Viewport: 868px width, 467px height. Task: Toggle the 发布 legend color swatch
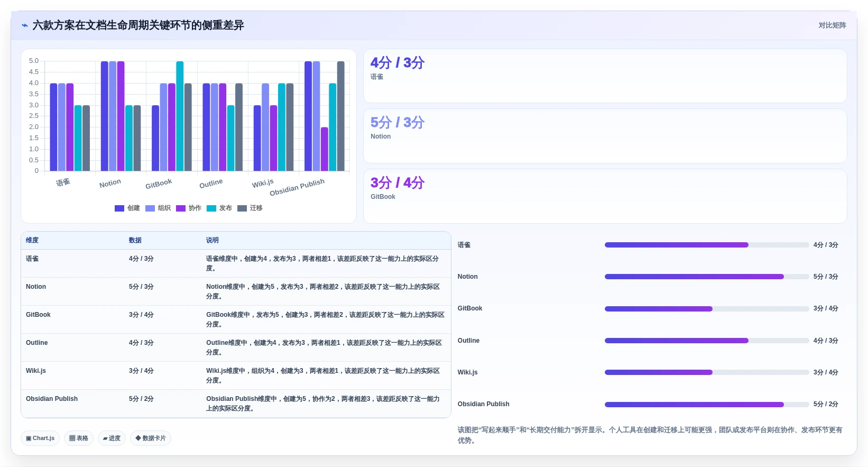211,208
